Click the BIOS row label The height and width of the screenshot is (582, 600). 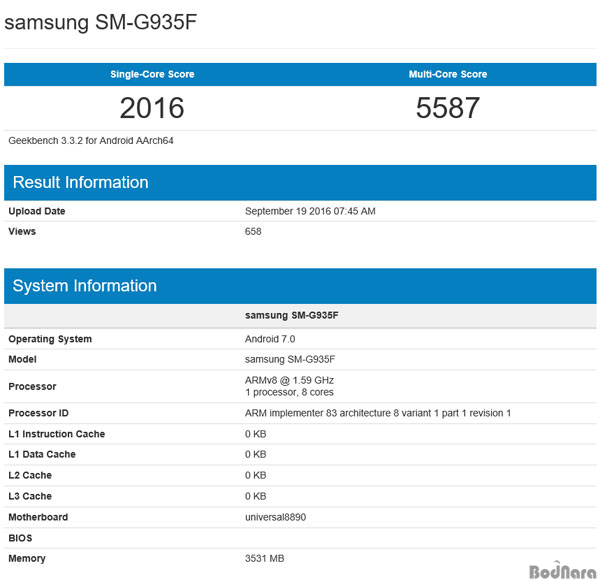(x=20, y=538)
